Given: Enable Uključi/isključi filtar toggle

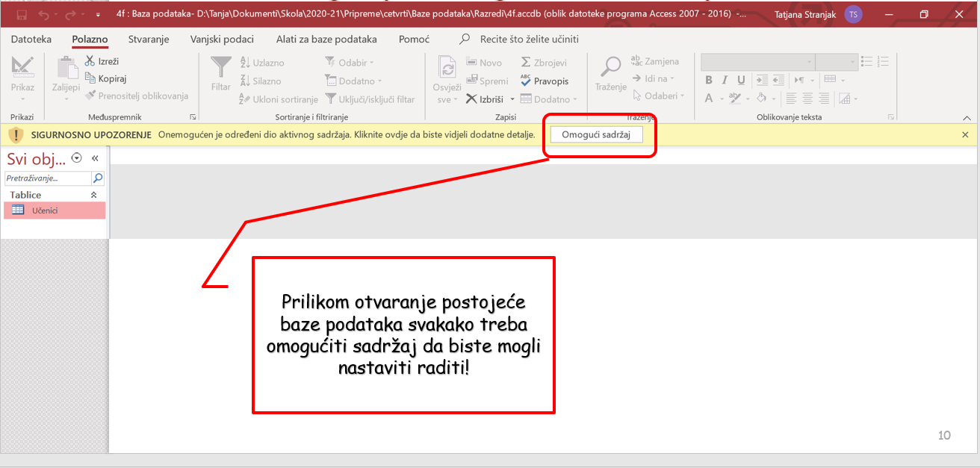Looking at the screenshot, I should coord(373,99).
